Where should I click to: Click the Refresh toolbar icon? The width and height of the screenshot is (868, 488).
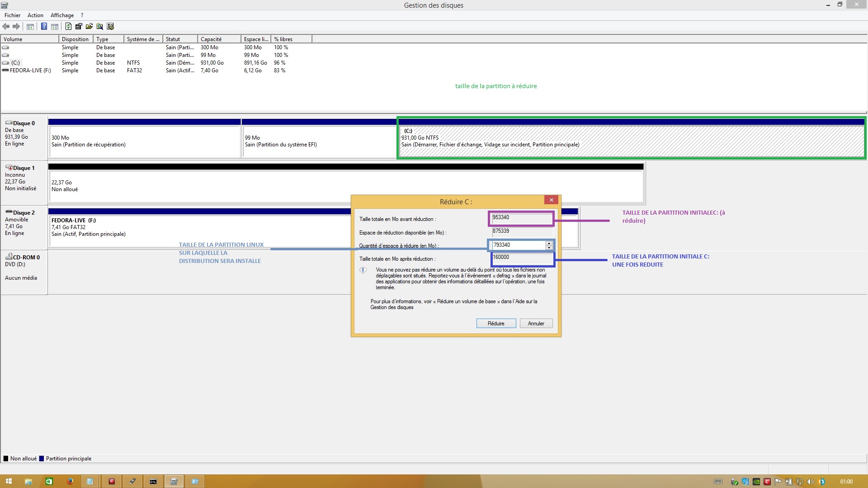(68, 27)
